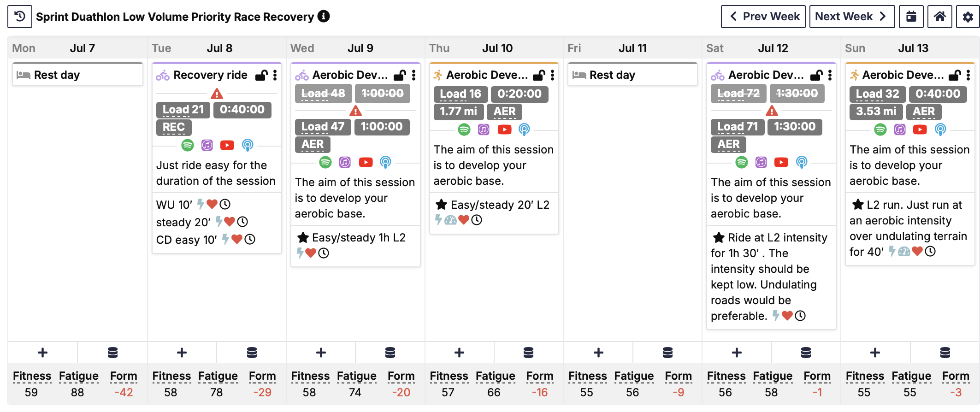Go to Prev Week
This screenshot has height=412, width=980.
[763, 17]
